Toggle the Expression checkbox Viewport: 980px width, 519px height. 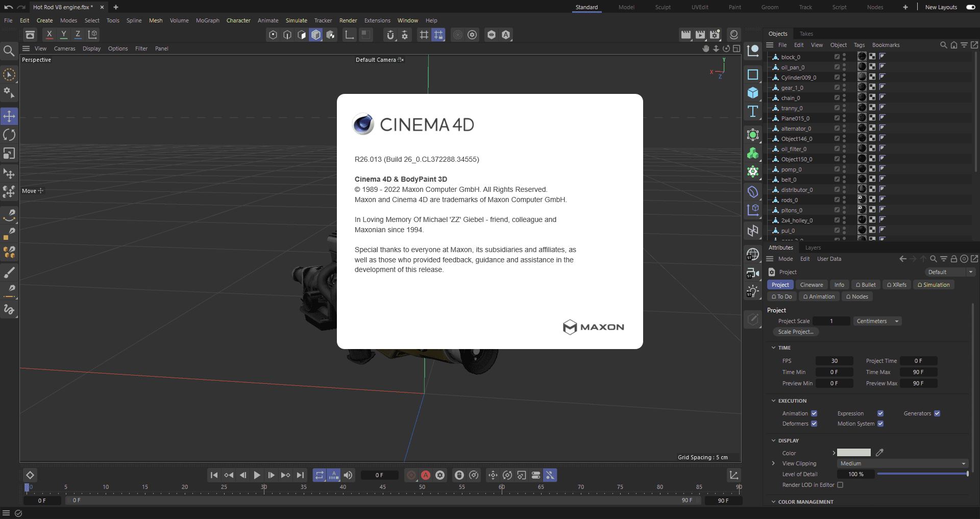880,413
